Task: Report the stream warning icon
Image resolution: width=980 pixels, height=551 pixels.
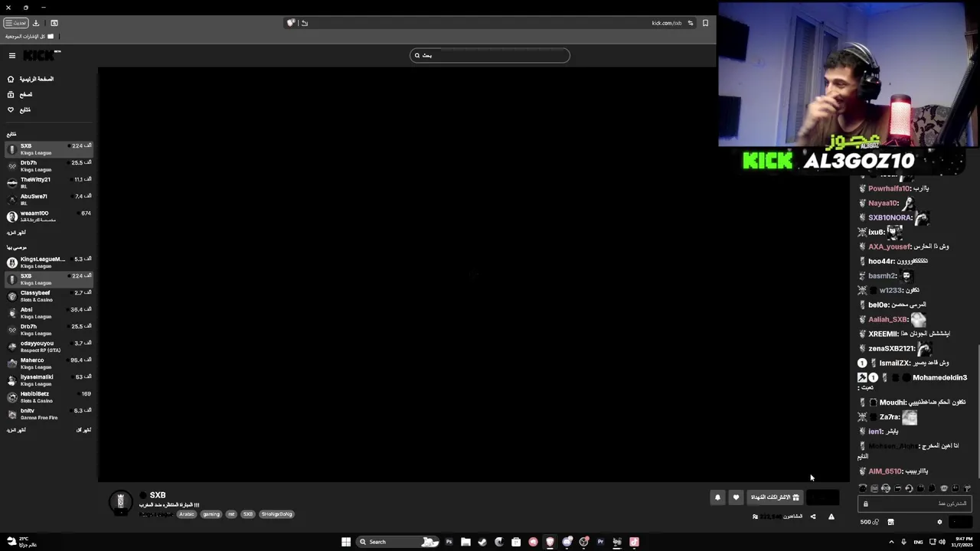Action: [x=831, y=517]
